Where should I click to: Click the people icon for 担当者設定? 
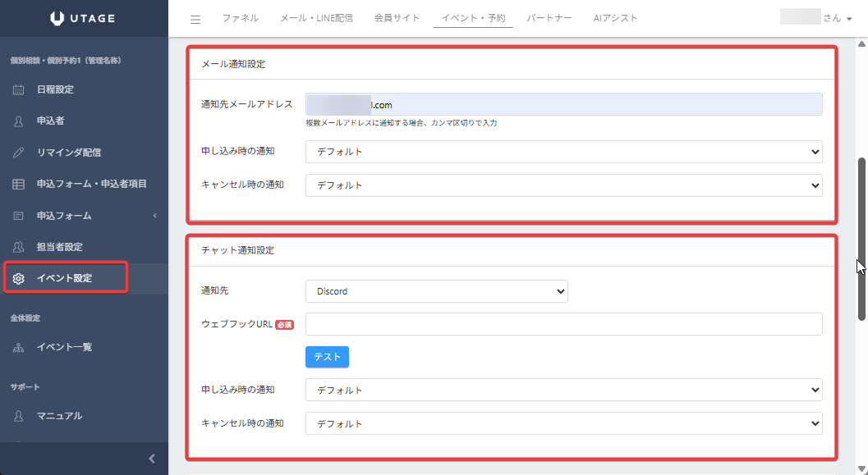18,247
